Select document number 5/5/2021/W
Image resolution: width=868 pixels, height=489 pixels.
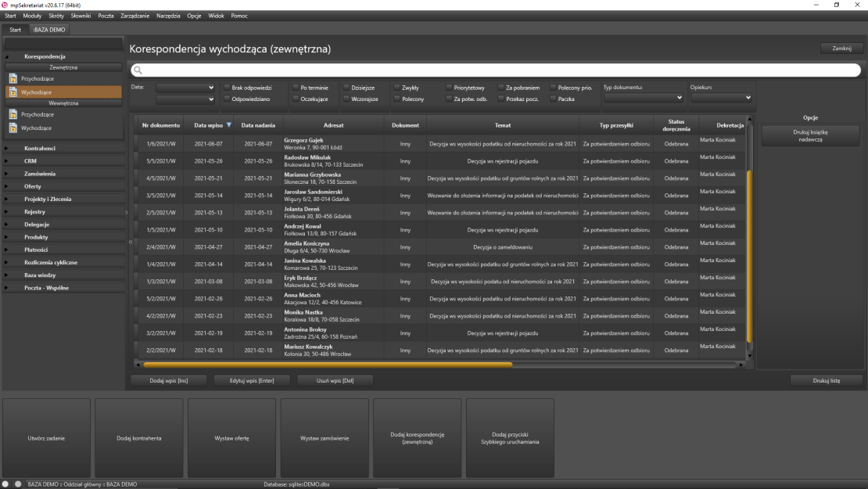[161, 161]
